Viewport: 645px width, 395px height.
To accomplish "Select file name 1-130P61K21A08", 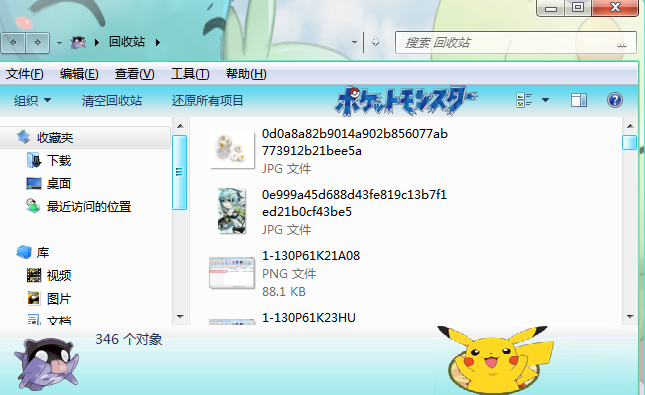I will [x=311, y=256].
